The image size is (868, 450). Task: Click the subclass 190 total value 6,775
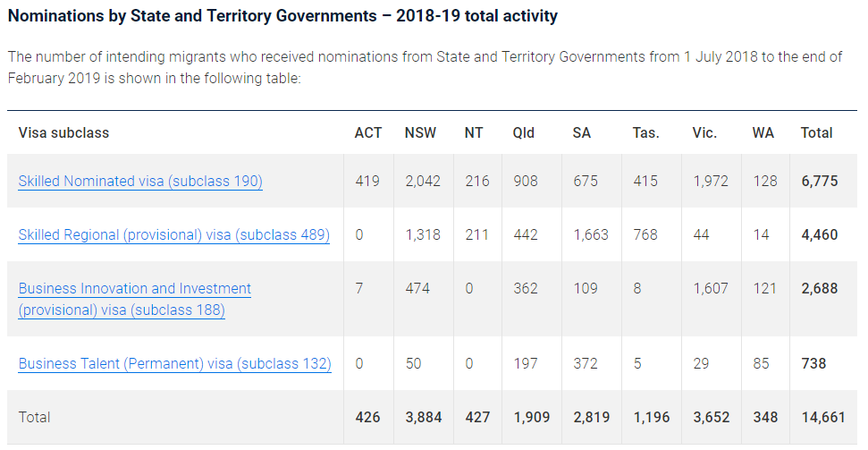tap(820, 182)
